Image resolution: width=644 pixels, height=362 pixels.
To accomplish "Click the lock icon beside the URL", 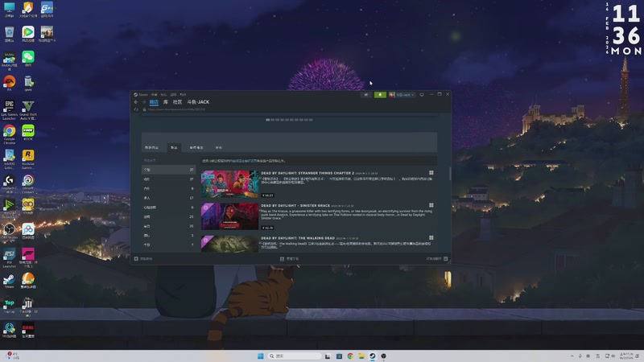I will pos(144,109).
